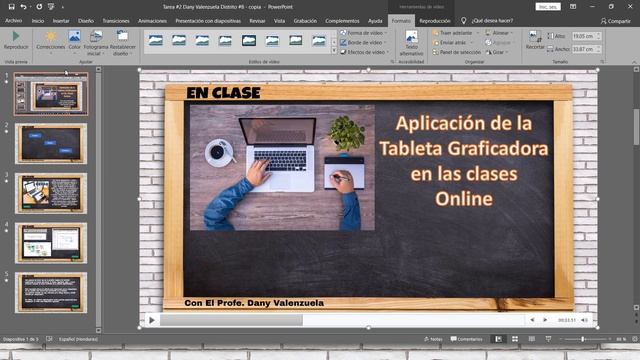640x360 pixels.
Task: Open Borde de vídeo dropdown
Action: click(364, 42)
